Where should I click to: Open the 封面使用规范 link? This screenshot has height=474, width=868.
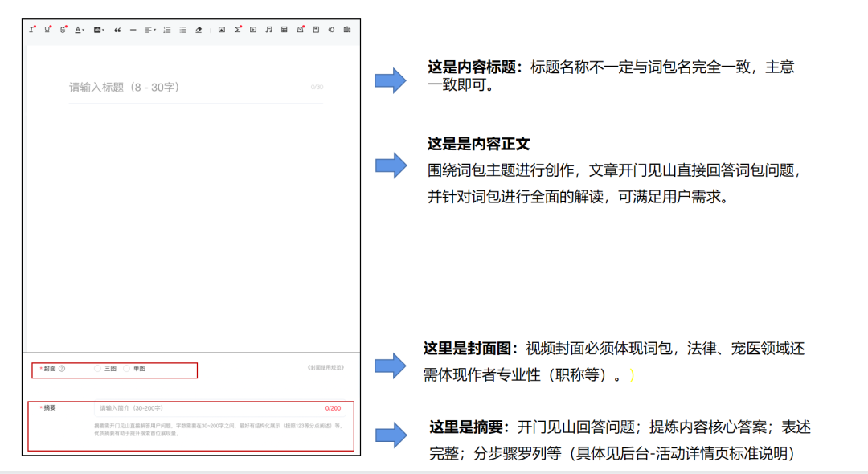point(325,367)
